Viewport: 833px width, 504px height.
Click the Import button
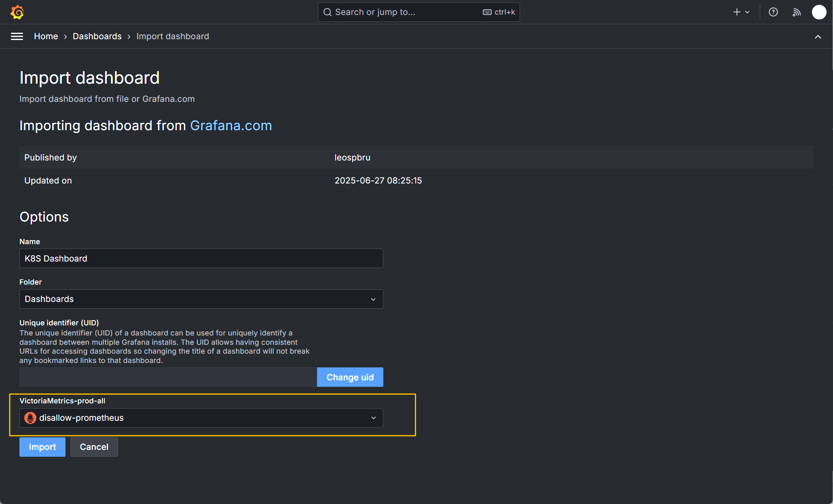click(x=42, y=447)
